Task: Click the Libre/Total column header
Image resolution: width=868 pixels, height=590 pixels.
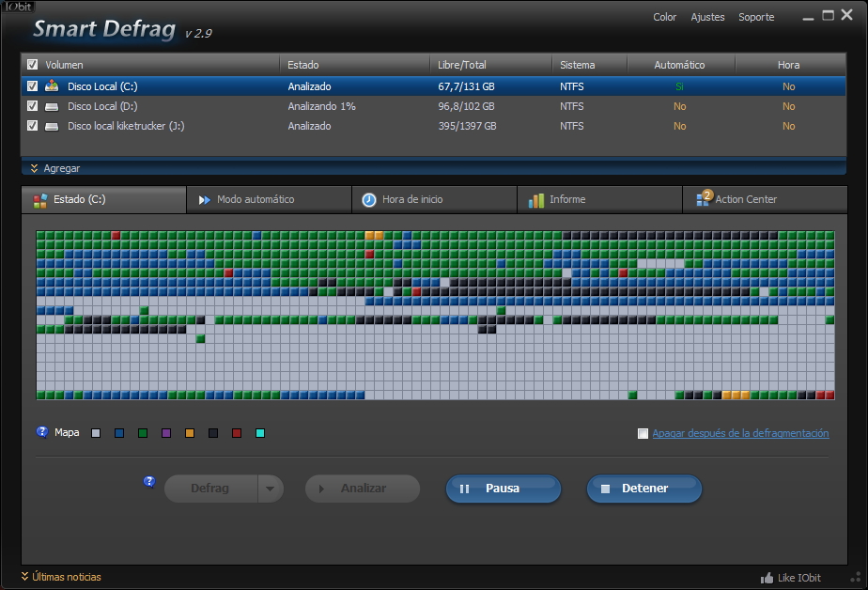Action: [461, 65]
